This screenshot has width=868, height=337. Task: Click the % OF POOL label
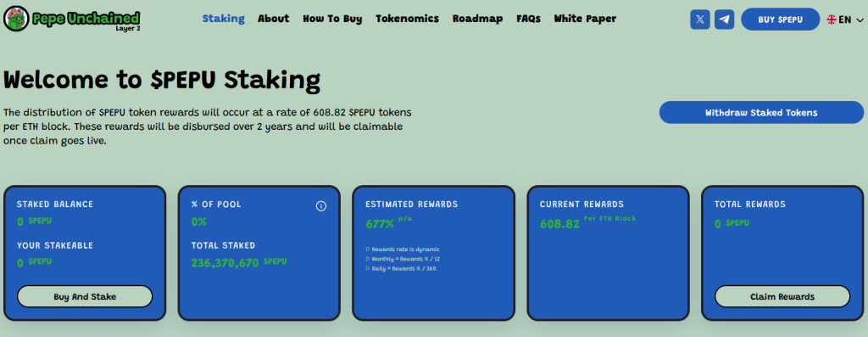point(216,204)
